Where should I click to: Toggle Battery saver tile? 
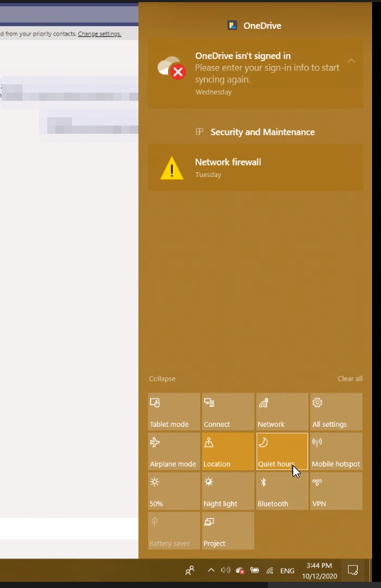pyautogui.click(x=174, y=530)
